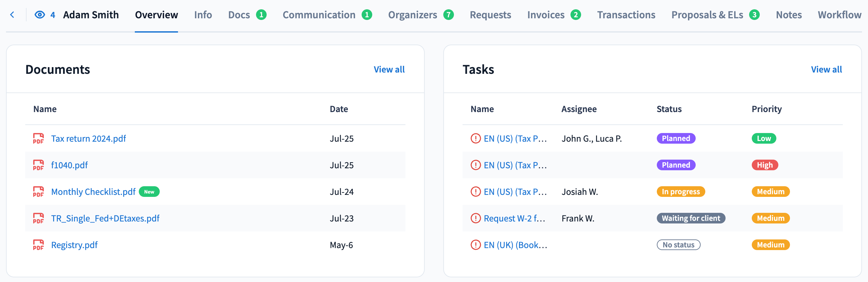The width and height of the screenshot is (868, 282).
Task: Click PDF icon next to f1040.pdf
Action: [39, 165]
